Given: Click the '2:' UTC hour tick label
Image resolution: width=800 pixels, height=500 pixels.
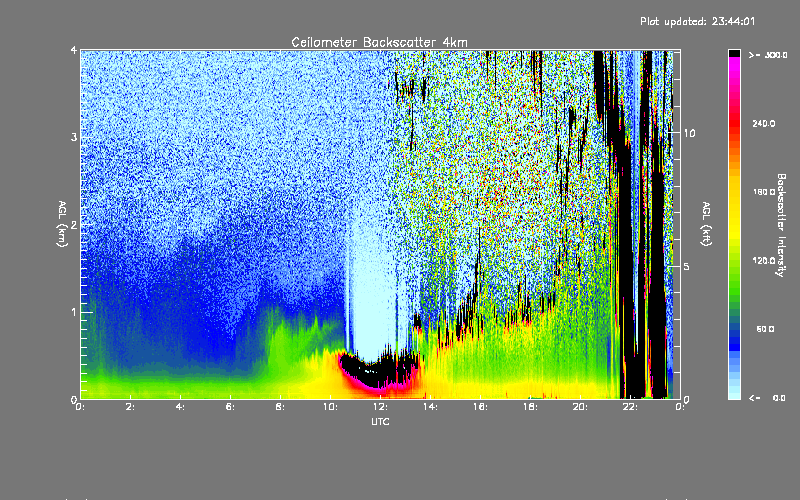Looking at the screenshot, I should pos(131,407).
